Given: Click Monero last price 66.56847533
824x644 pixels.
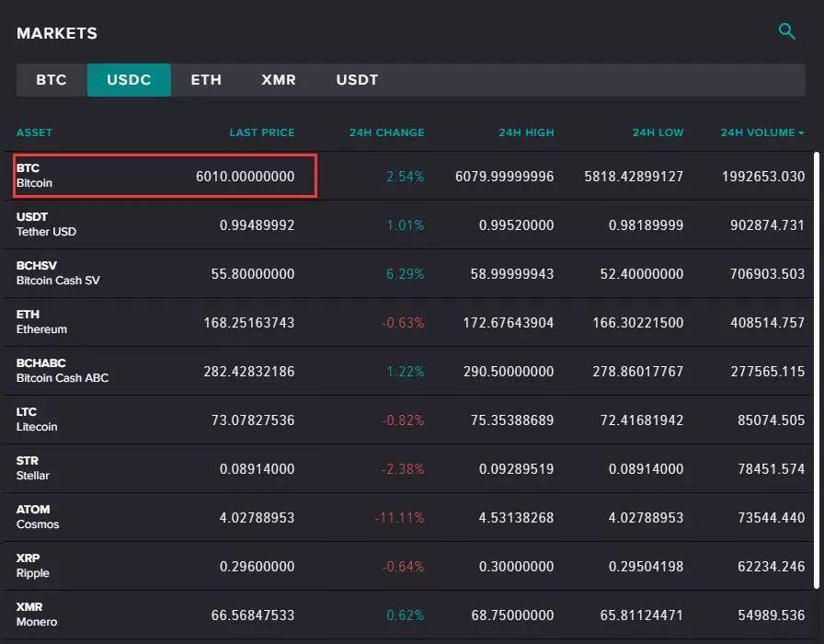Looking at the screenshot, I should point(253,615).
